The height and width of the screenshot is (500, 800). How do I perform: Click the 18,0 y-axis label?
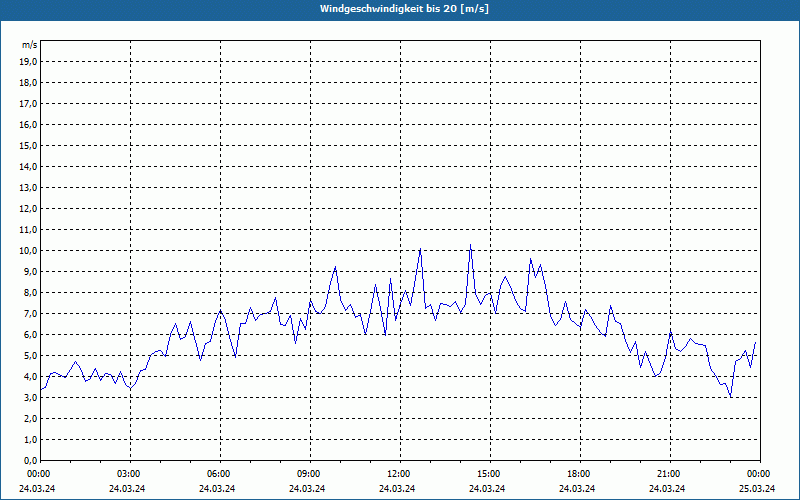point(29,83)
